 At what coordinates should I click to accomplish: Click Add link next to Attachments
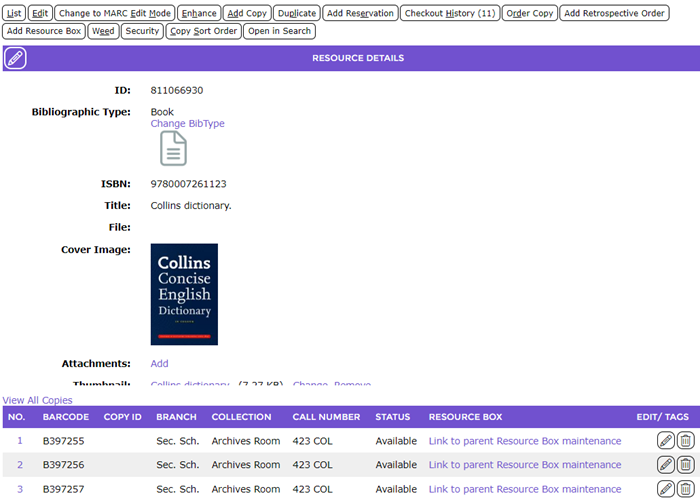point(159,363)
